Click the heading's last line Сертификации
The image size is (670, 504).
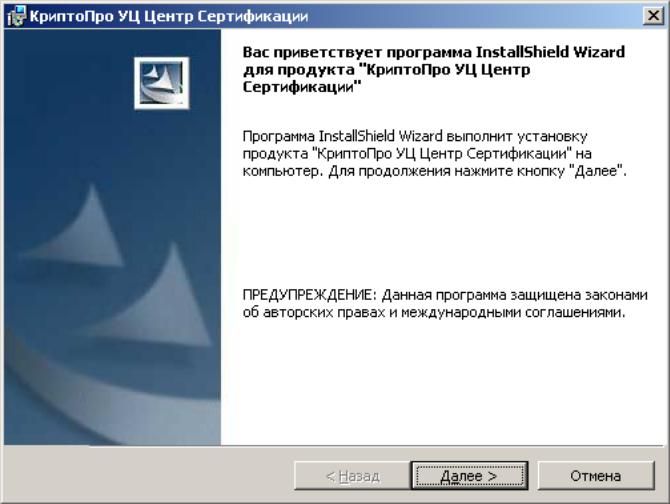click(302, 87)
